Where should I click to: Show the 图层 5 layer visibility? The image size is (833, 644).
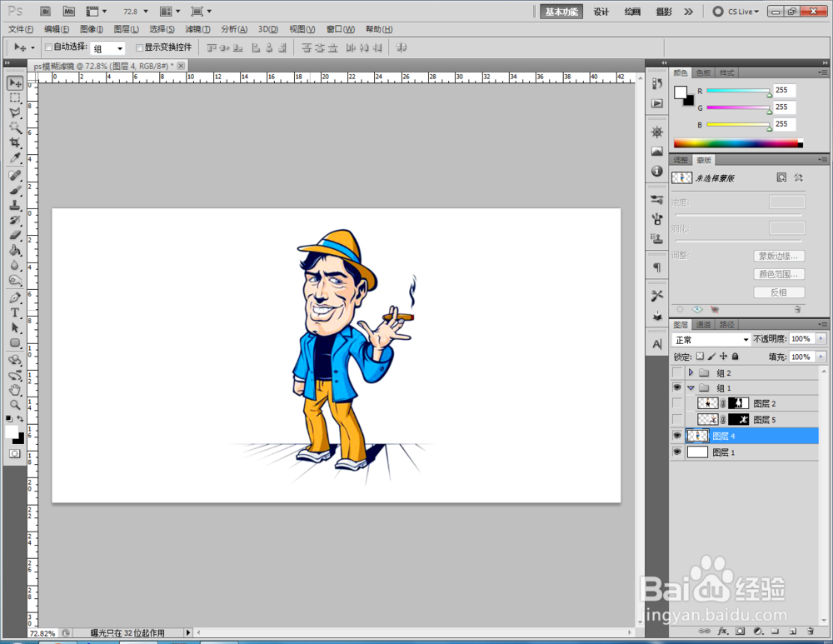click(676, 419)
